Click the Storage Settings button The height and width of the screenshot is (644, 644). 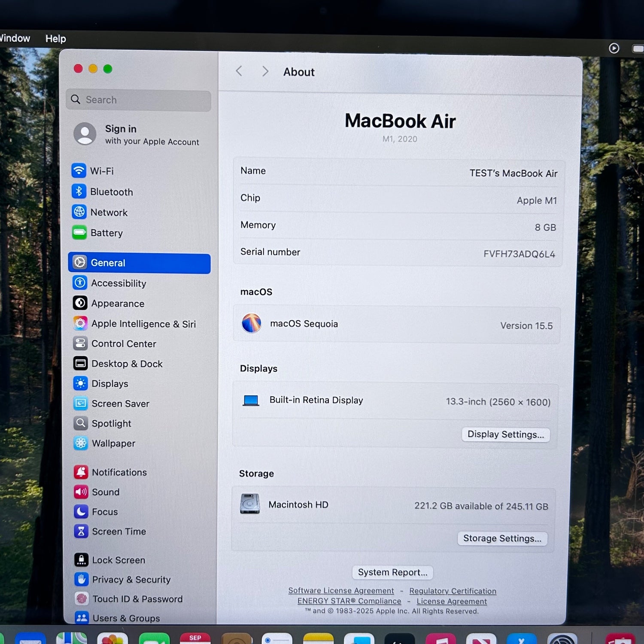[x=502, y=538]
